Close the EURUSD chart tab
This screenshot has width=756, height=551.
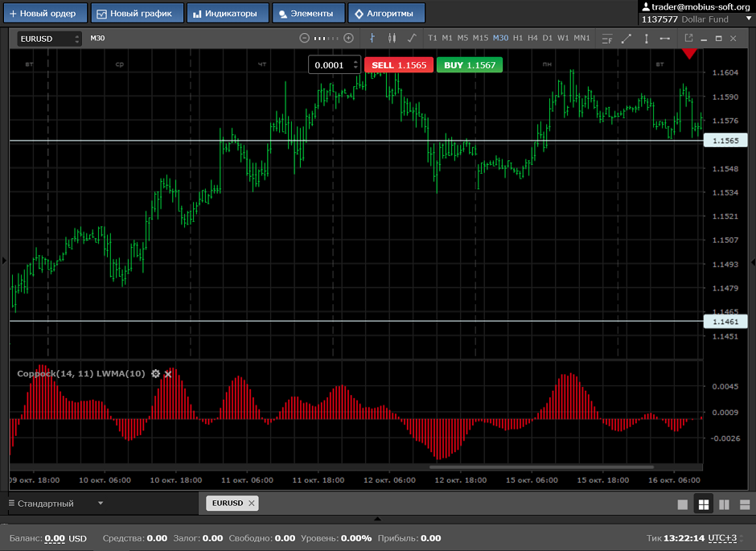pyautogui.click(x=251, y=504)
